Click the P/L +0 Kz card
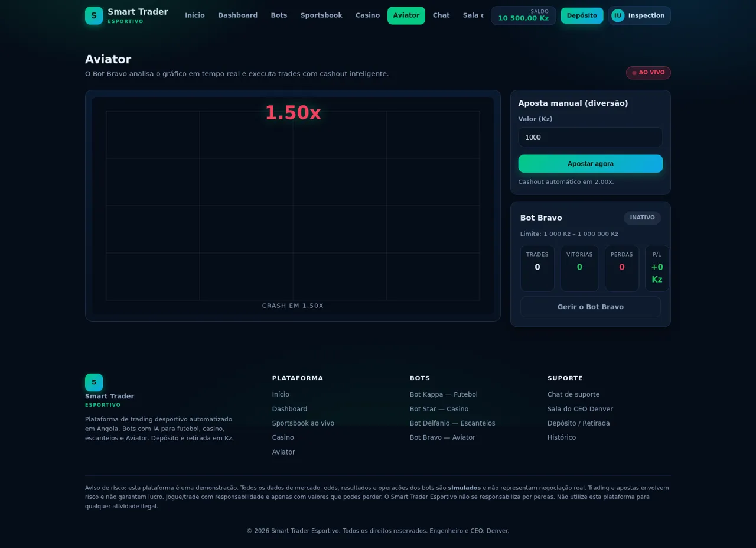 (657, 268)
